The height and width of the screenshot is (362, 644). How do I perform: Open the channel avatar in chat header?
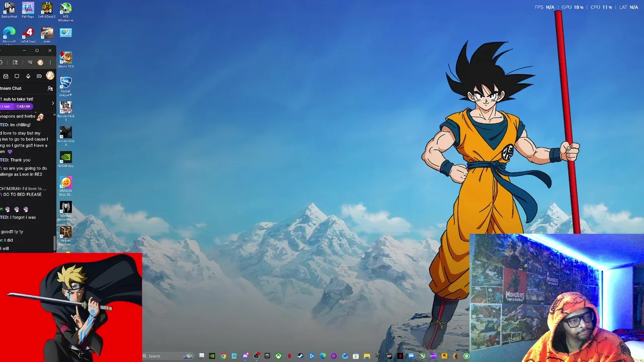(x=50, y=75)
